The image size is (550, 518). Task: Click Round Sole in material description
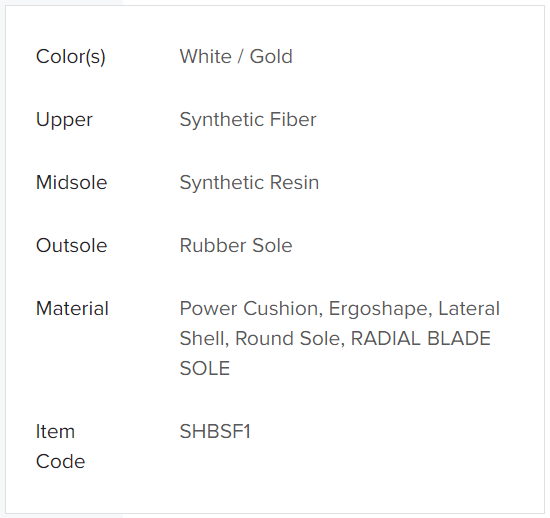tap(290, 339)
